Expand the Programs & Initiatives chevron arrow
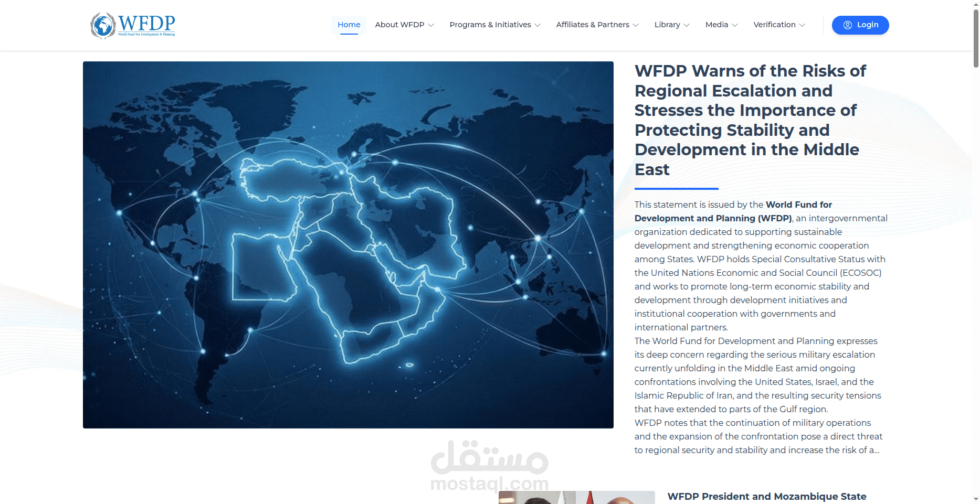 [x=538, y=25]
